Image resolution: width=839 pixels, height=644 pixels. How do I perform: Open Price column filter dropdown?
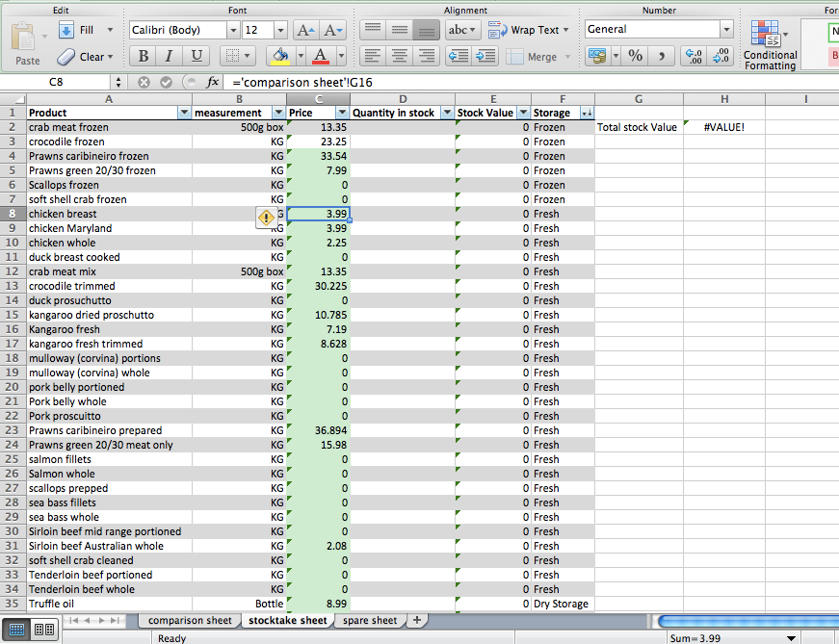342,113
